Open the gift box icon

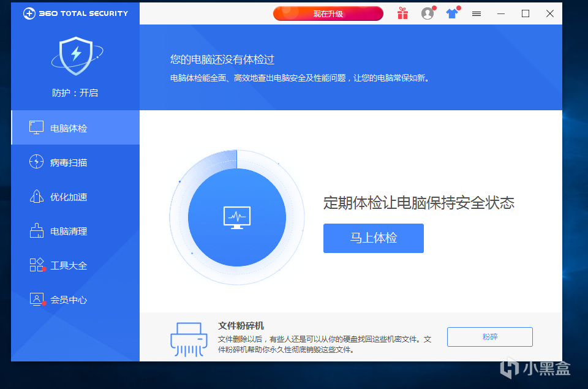tap(402, 13)
